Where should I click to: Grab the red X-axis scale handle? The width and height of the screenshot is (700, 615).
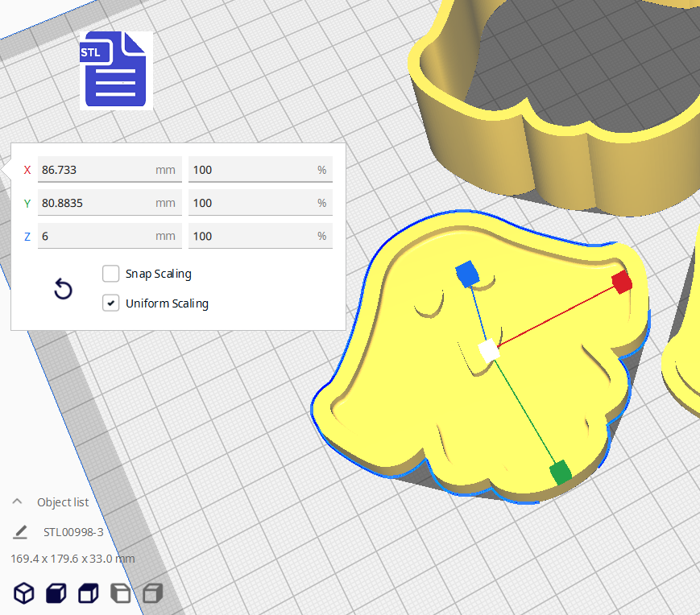(621, 282)
